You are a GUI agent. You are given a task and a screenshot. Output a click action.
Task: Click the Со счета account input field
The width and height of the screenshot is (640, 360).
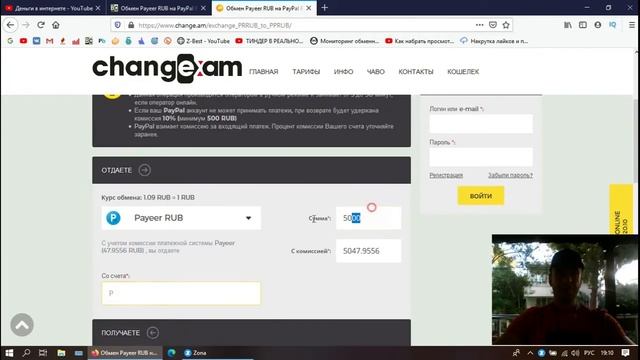point(181,293)
